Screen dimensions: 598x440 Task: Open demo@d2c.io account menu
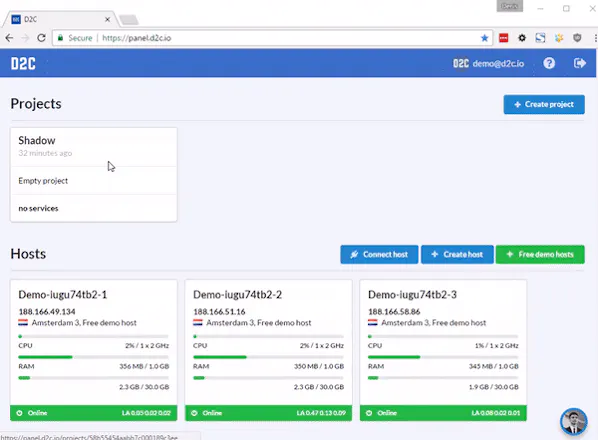[488, 63]
